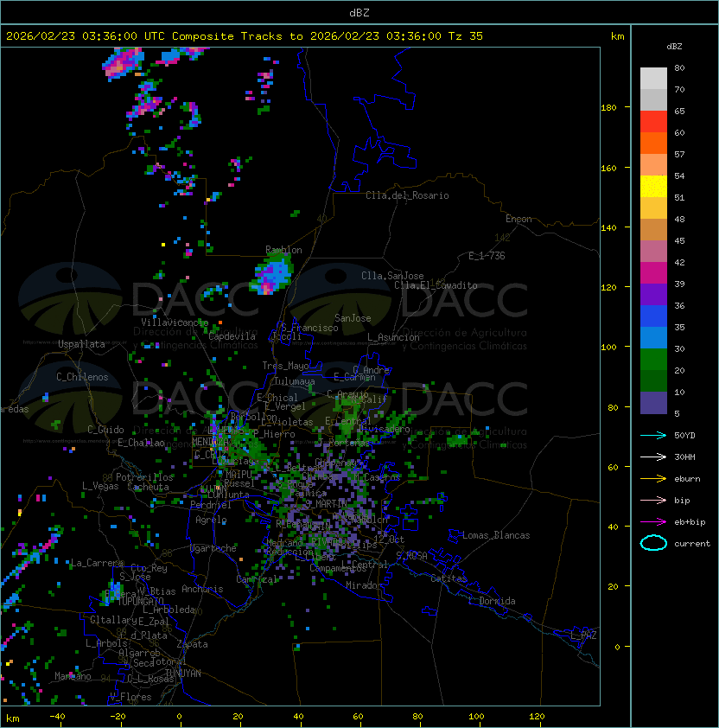Click the 'Potrerillos' map label
Screen dimensions: 719x728
click(x=144, y=477)
